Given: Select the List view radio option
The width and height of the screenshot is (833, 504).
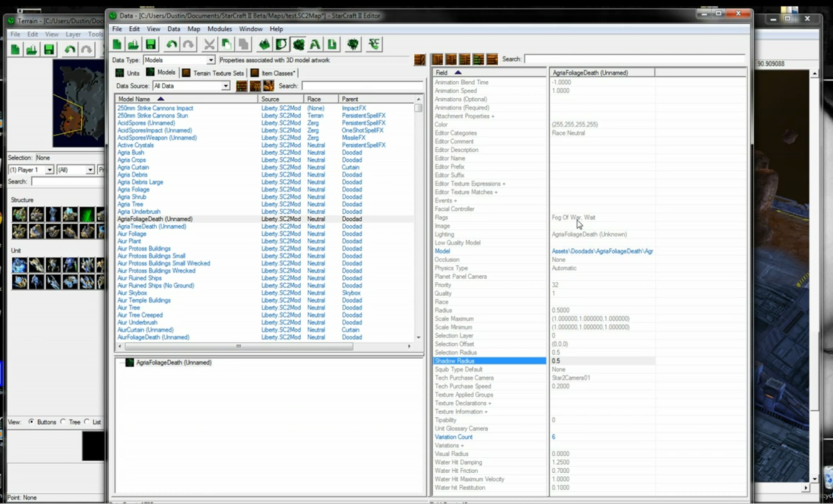Looking at the screenshot, I should (87, 422).
